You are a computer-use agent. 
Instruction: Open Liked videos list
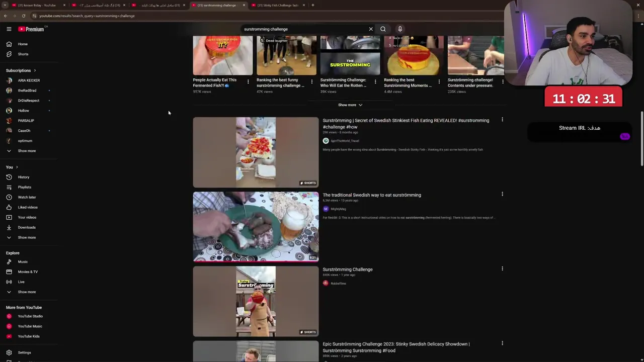click(x=28, y=207)
